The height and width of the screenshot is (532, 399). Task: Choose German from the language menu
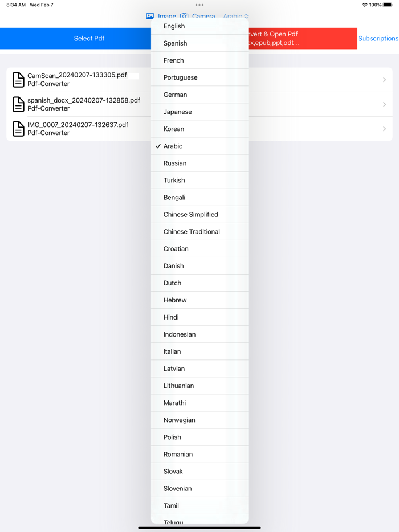(x=199, y=95)
